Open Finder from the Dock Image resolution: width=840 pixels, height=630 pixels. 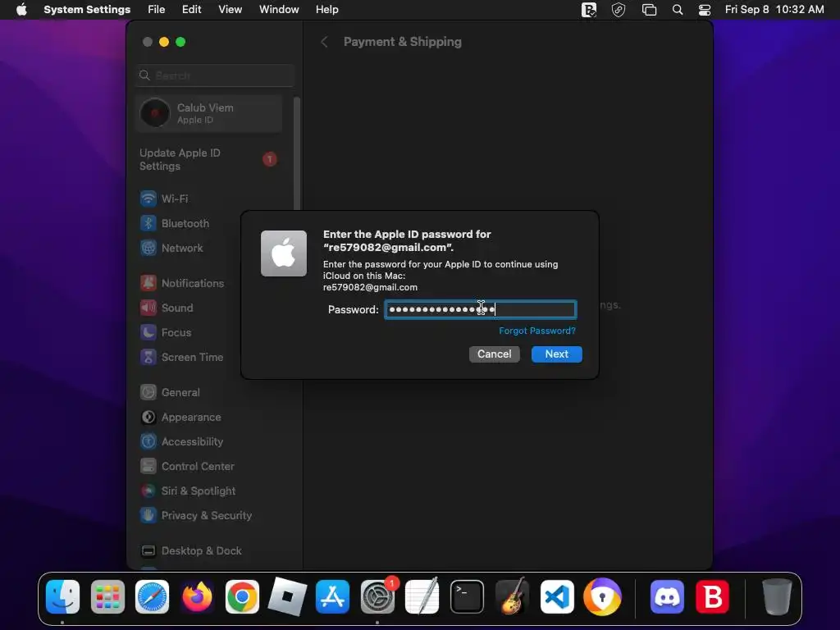tap(62, 597)
